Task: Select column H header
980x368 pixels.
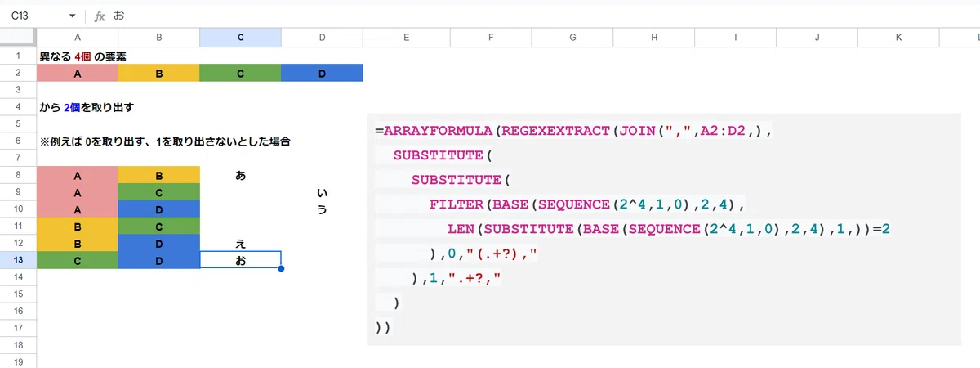Action: pos(653,38)
